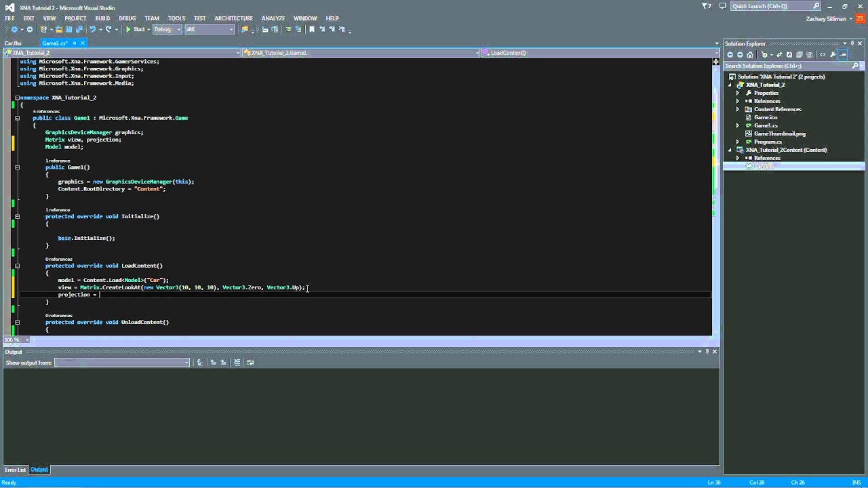
Task: Open the BUILD menu
Action: [x=102, y=18]
